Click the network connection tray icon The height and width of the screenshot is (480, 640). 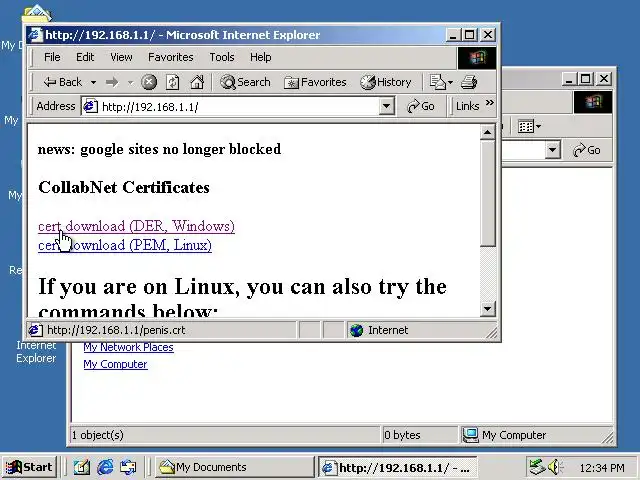pyautogui.click(x=537, y=467)
